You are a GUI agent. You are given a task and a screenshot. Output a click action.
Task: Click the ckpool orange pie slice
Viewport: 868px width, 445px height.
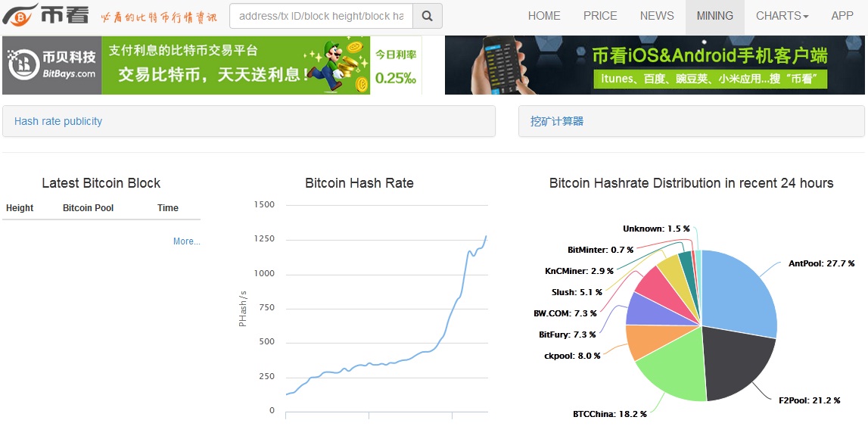(x=648, y=339)
